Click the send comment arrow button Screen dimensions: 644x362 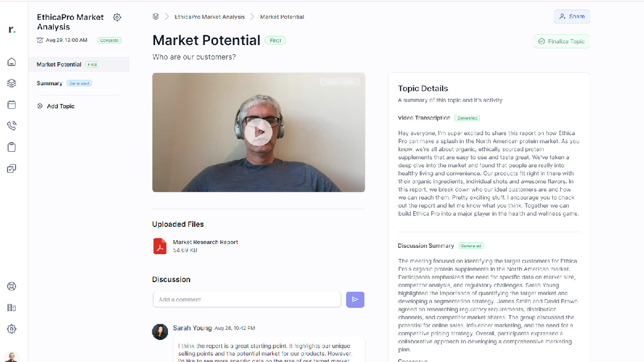pyautogui.click(x=355, y=299)
